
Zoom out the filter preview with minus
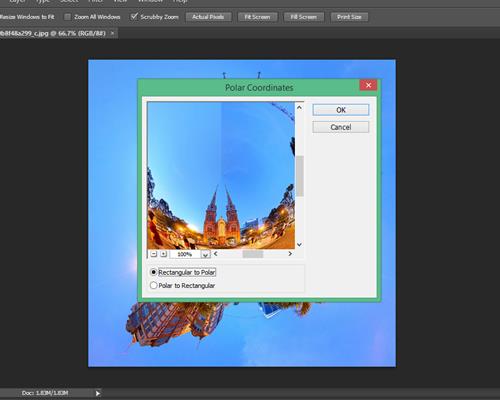(x=154, y=254)
